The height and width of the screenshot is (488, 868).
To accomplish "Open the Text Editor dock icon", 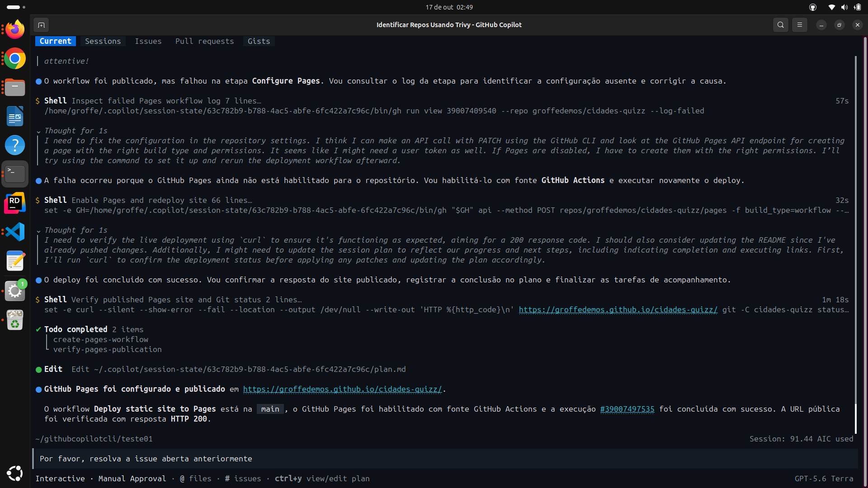I will coord(15,261).
